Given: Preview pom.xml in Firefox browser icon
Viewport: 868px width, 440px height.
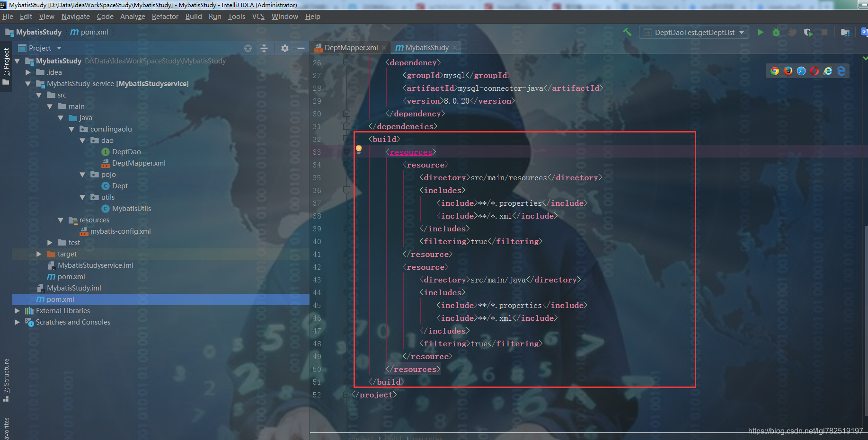Looking at the screenshot, I should click(x=788, y=71).
